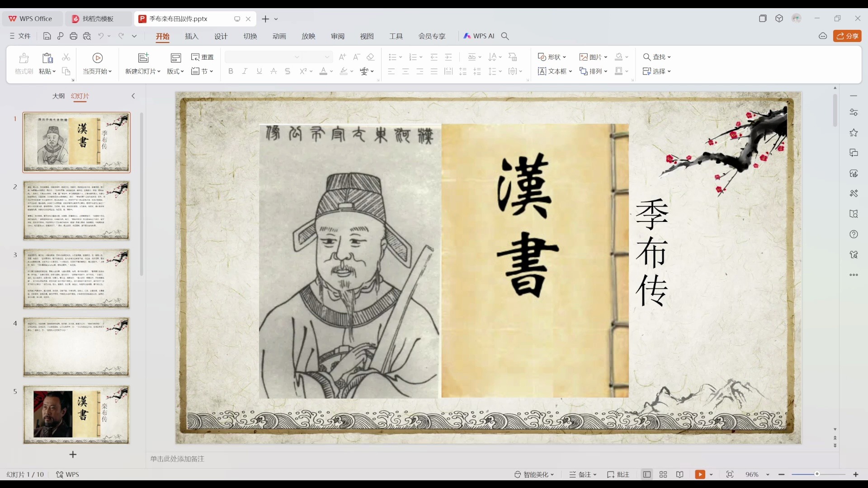Image resolution: width=868 pixels, height=488 pixels.
Task: Collapse the slide panel with left chevron
Action: (133, 96)
